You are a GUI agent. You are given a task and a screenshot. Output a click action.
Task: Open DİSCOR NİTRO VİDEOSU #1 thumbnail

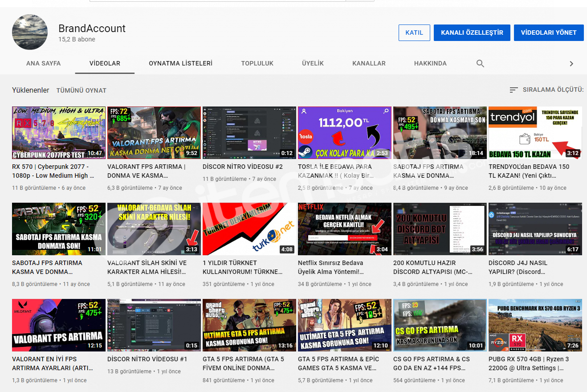pos(154,325)
